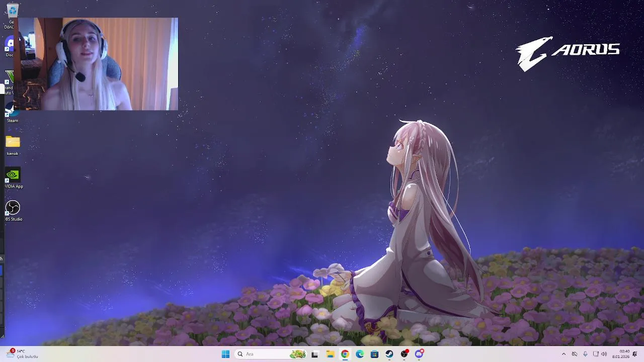644x362 pixels.
Task: Click the webcam overlay video
Action: pyautogui.click(x=96, y=64)
